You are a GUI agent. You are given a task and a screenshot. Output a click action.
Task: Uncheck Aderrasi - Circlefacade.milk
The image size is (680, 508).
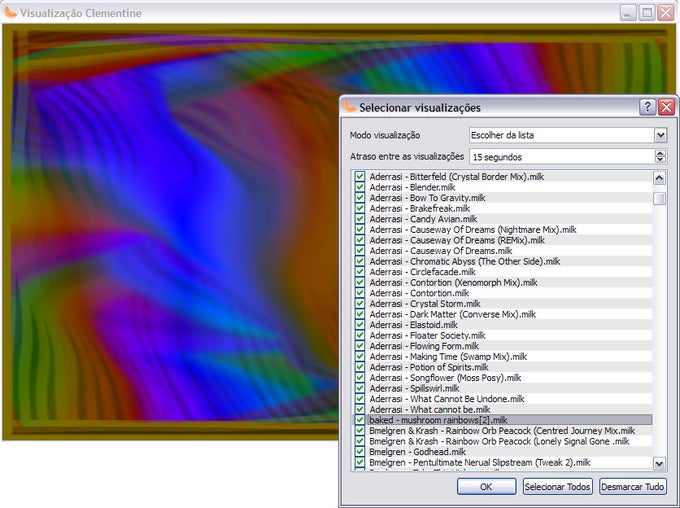360,272
